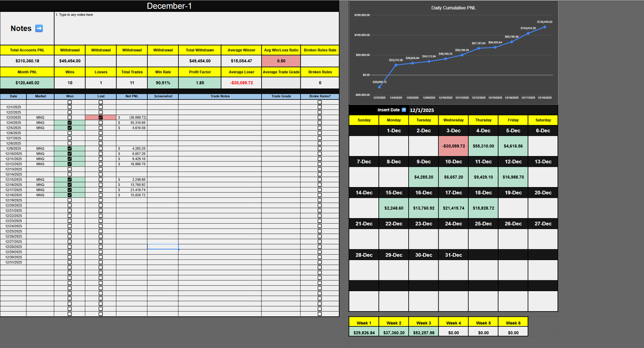Image resolution: width=644 pixels, height=348 pixels.
Task: Select the Market cell MNQ for 12/10/2025
Action: 40,154
